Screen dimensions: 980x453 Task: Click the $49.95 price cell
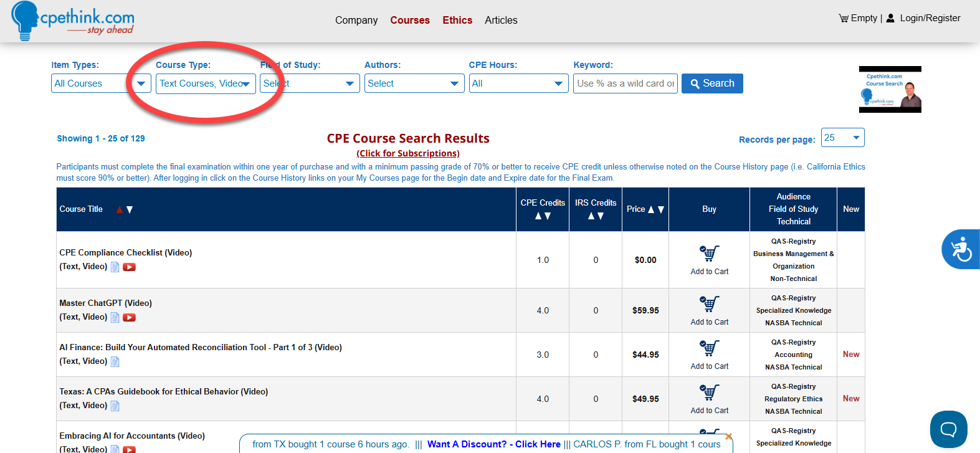645,399
